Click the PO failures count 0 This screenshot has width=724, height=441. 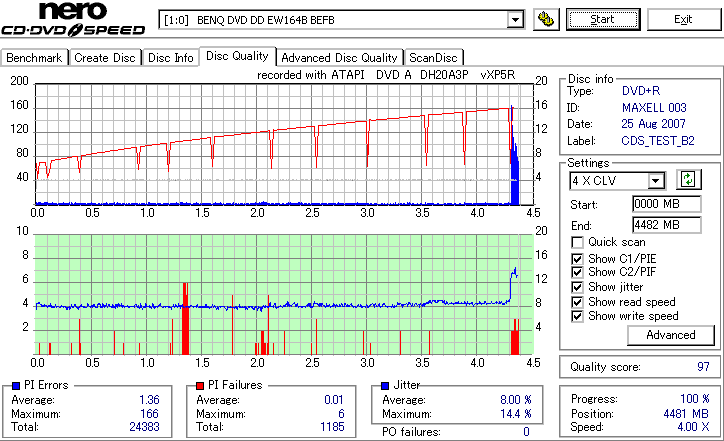[526, 432]
